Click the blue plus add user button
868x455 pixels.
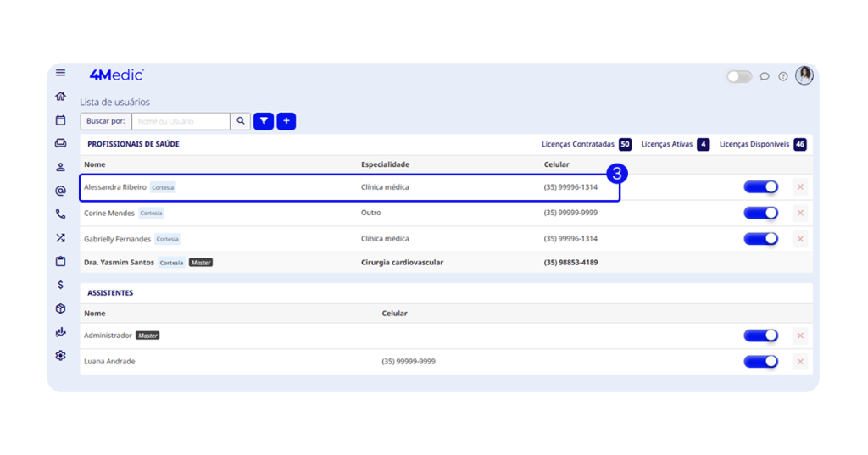(x=287, y=121)
